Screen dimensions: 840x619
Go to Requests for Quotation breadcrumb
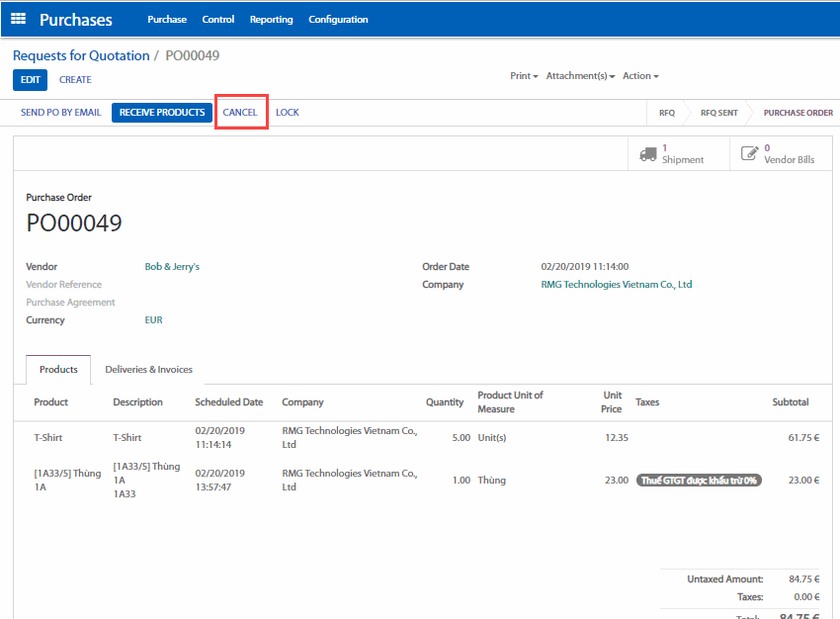[x=81, y=55]
